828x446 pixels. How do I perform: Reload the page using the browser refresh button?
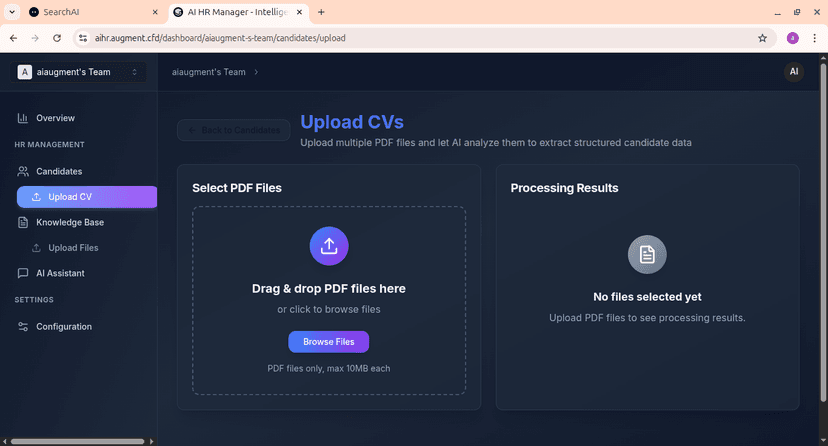[x=57, y=38]
